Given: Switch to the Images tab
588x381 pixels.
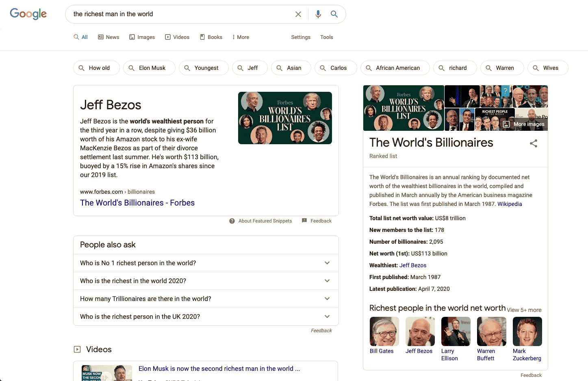Looking at the screenshot, I should 142,37.
